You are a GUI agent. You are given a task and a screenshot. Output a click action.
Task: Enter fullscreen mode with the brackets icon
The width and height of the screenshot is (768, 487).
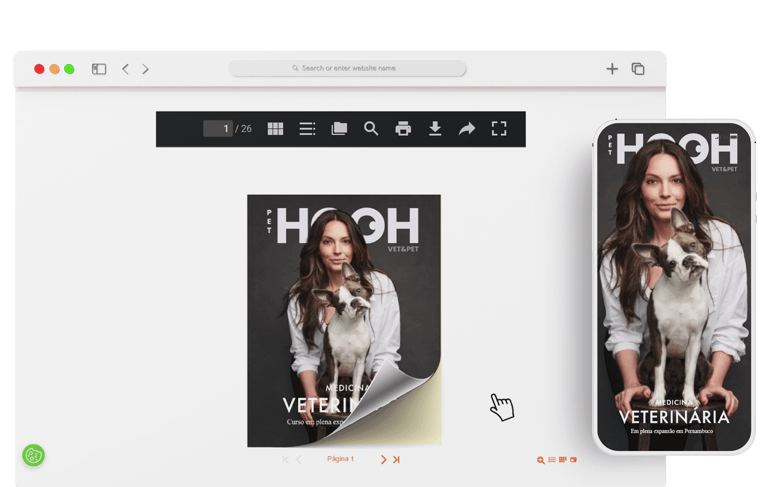coord(499,128)
